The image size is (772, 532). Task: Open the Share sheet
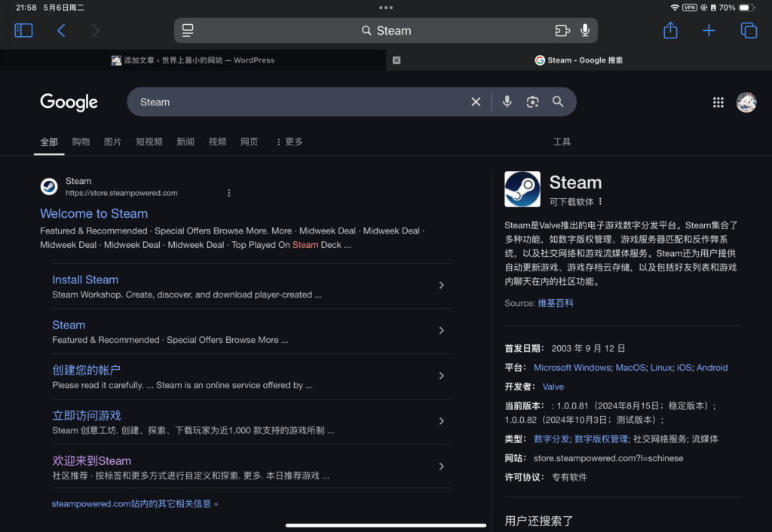pyautogui.click(x=670, y=30)
